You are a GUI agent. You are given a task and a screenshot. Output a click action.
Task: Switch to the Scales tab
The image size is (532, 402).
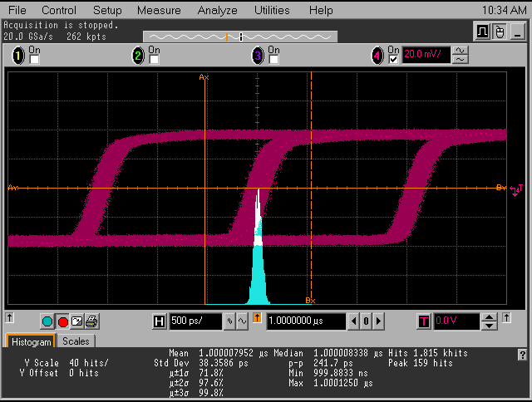[x=76, y=341]
